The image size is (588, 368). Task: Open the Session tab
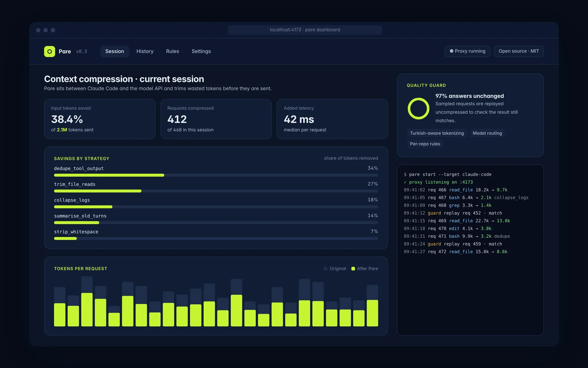[115, 52]
